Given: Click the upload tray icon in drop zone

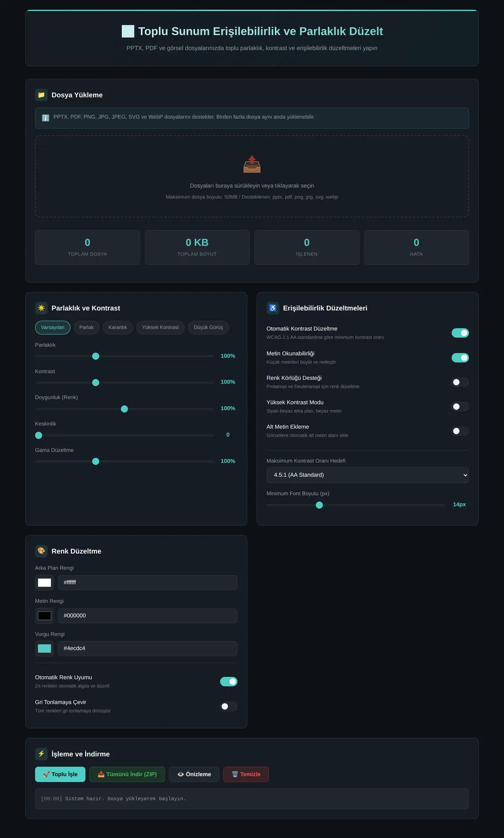Looking at the screenshot, I should click(252, 164).
